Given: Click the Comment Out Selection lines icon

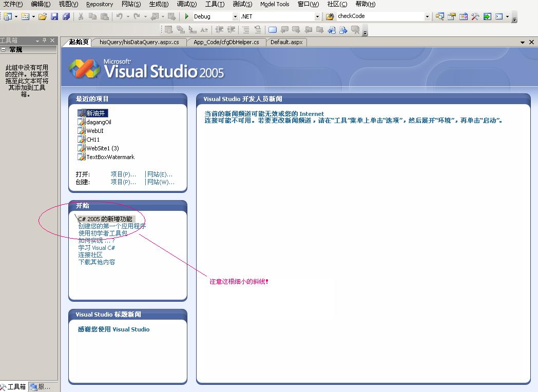Looking at the screenshot, I should [246, 30].
